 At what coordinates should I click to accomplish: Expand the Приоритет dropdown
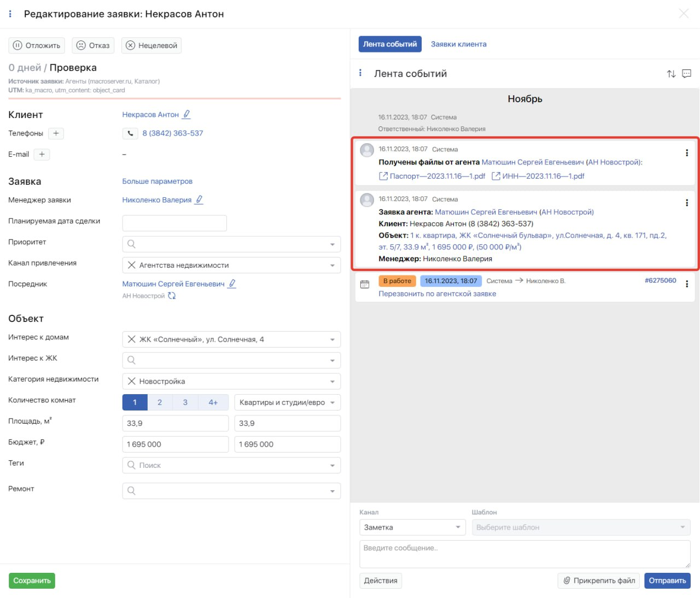pyautogui.click(x=332, y=244)
